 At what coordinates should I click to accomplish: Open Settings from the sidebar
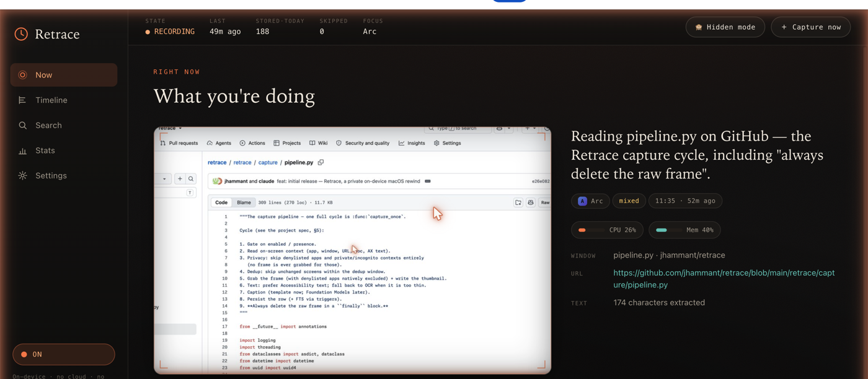(x=64, y=176)
